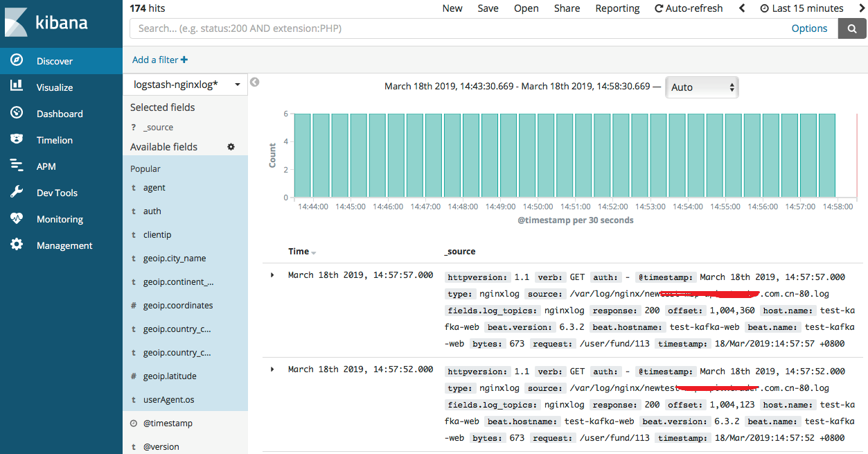The width and height of the screenshot is (868, 454).
Task: Click the 174 hits count
Action: click(148, 8)
